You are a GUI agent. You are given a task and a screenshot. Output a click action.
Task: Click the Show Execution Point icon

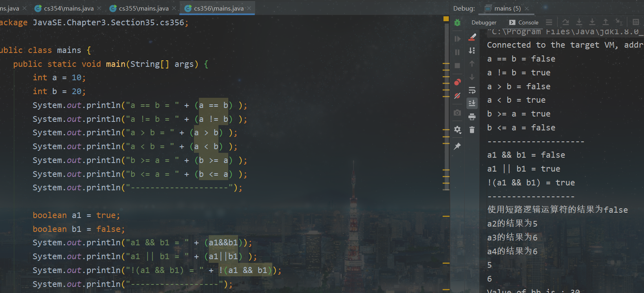tap(549, 22)
